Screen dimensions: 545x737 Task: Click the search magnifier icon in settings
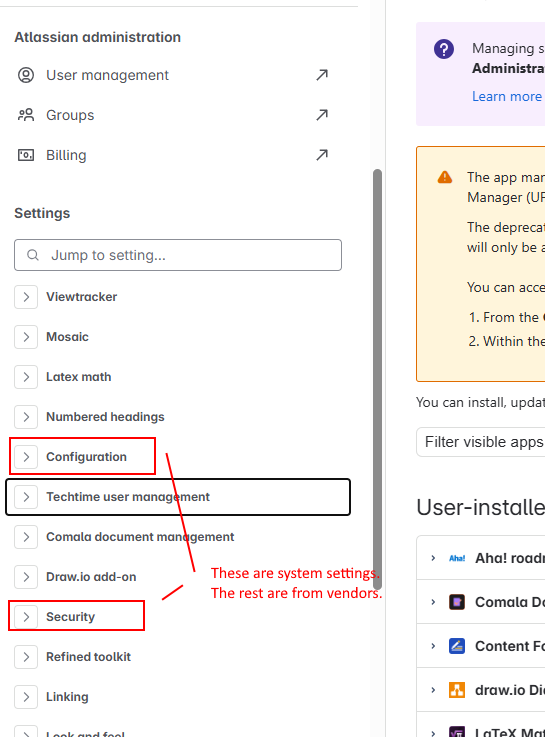[x=32, y=255]
